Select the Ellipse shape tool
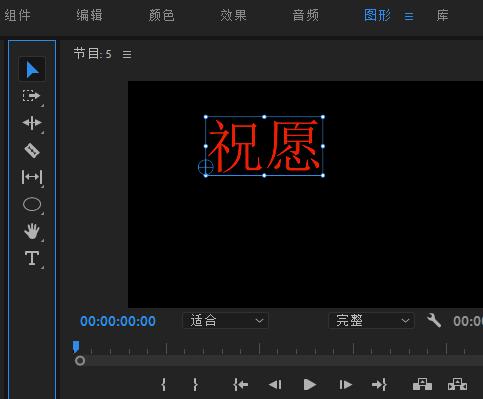Screen dimensions: 483x399 click(32, 204)
